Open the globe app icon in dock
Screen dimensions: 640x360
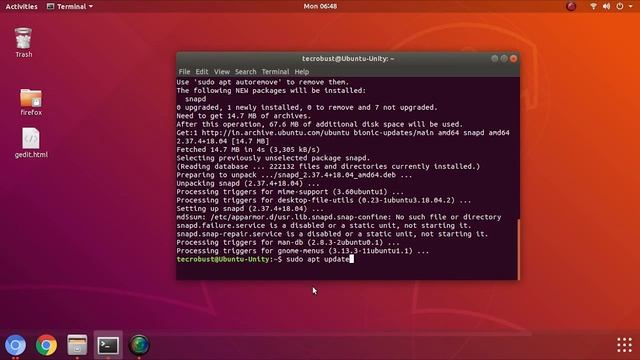pyautogui.click(x=139, y=345)
